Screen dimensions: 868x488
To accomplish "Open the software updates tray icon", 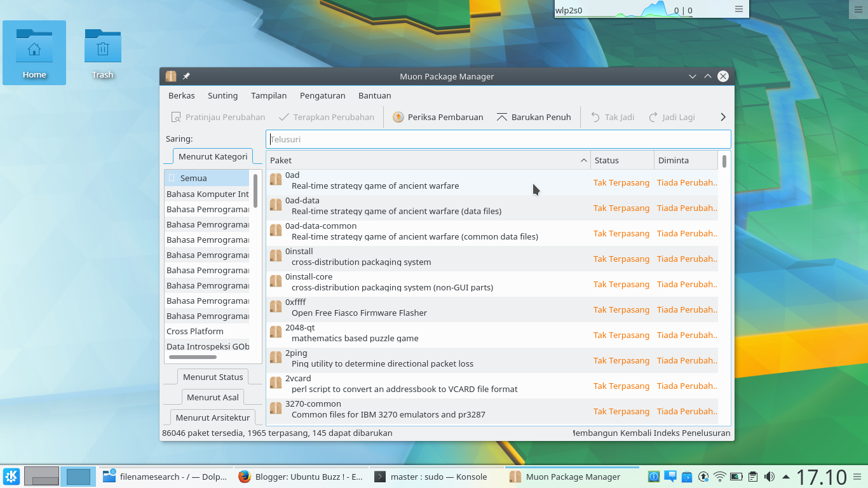I will click(x=703, y=477).
